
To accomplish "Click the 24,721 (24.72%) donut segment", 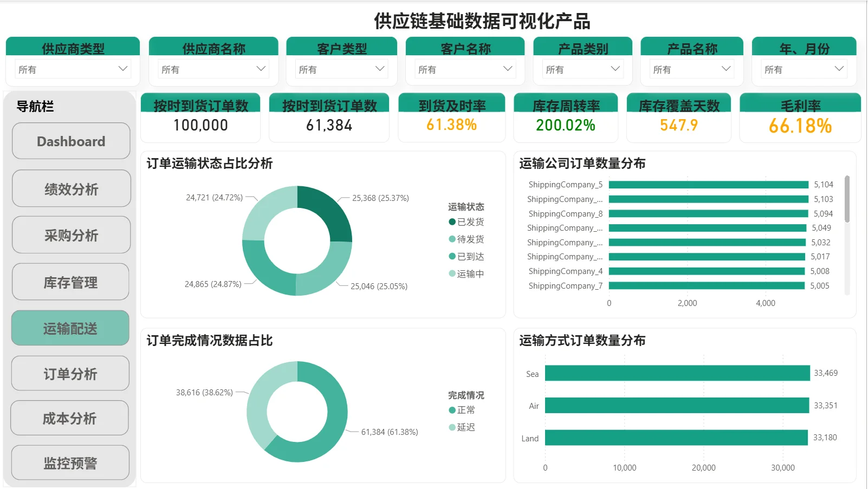I will coord(265,210).
